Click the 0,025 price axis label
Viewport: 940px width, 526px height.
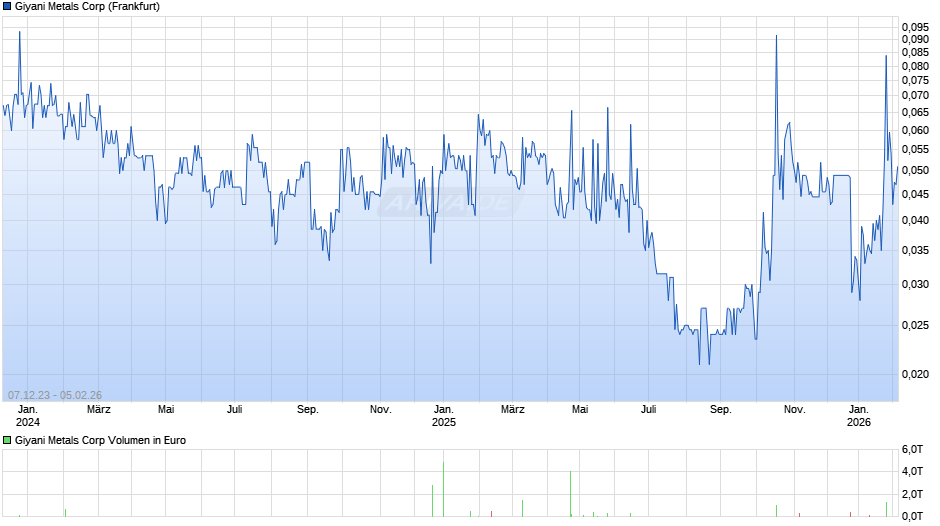[915, 325]
